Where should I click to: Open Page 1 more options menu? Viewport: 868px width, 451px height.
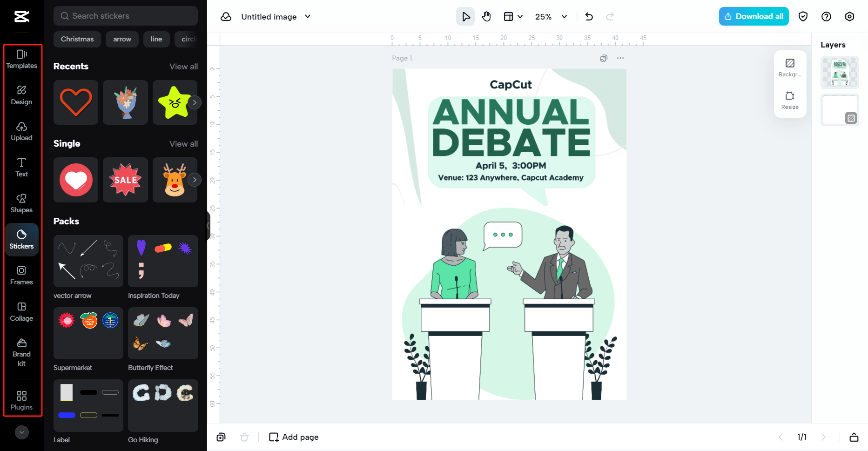[620, 58]
